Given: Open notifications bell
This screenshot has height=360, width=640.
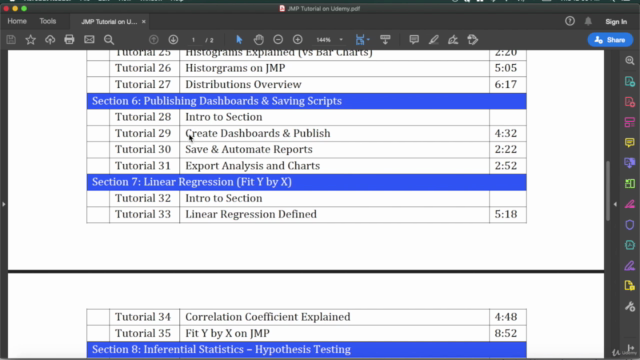Looking at the screenshot, I should coord(588,21).
